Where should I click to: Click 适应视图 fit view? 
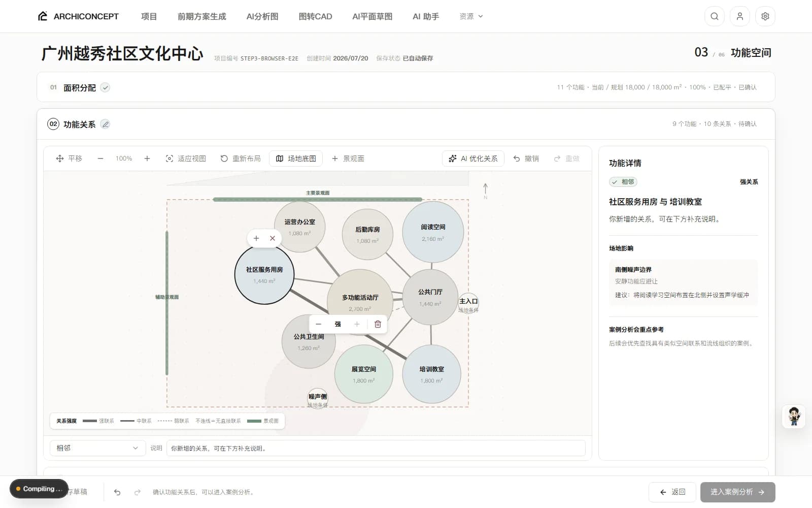click(186, 158)
